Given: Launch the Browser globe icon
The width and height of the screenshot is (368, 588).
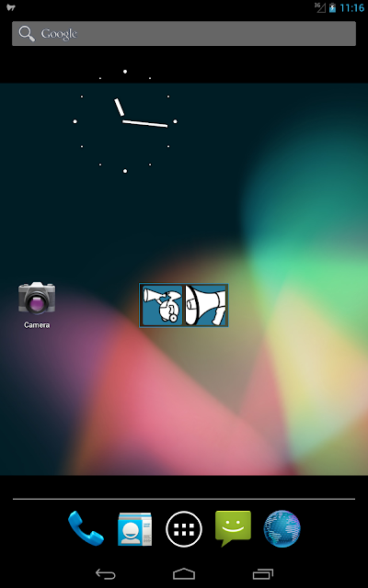Looking at the screenshot, I should [282, 529].
